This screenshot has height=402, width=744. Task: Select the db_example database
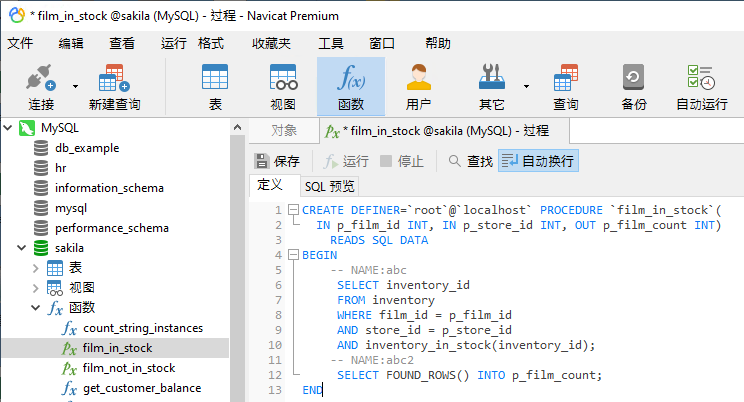87,148
